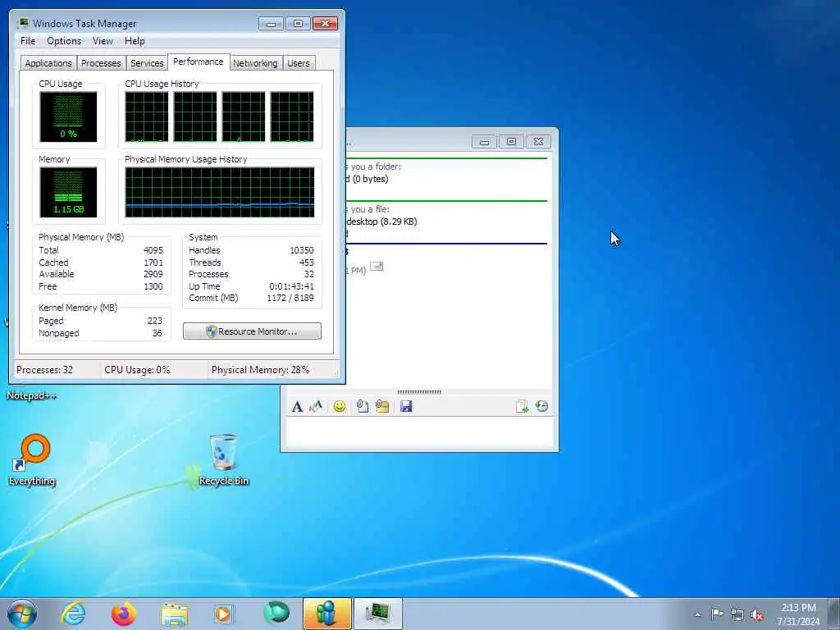Select the Performance tab
Viewport: 840px width, 630px height.
pyautogui.click(x=199, y=62)
